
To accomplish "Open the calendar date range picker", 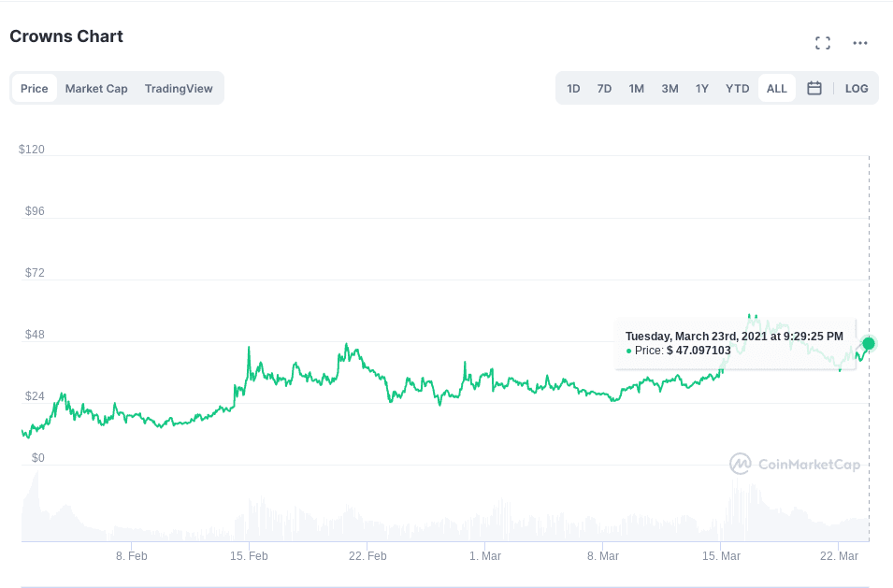I will (x=814, y=88).
